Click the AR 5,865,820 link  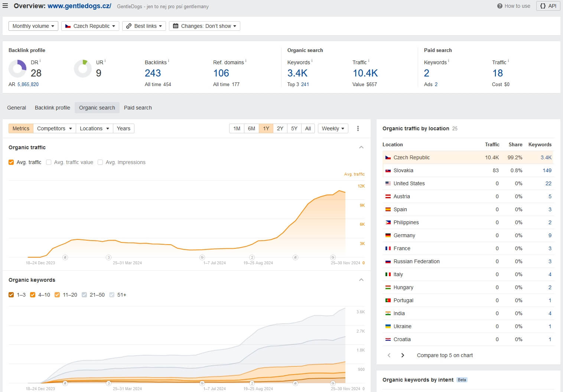point(28,84)
